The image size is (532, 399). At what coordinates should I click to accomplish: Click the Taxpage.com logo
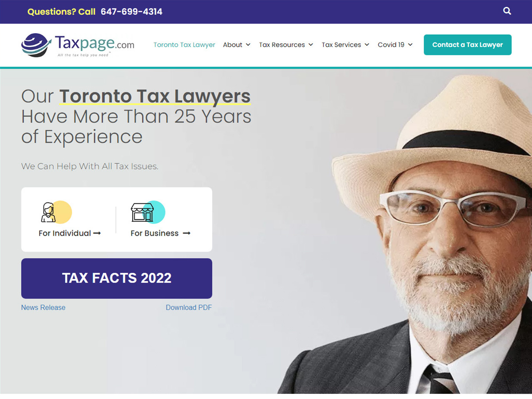(x=78, y=45)
